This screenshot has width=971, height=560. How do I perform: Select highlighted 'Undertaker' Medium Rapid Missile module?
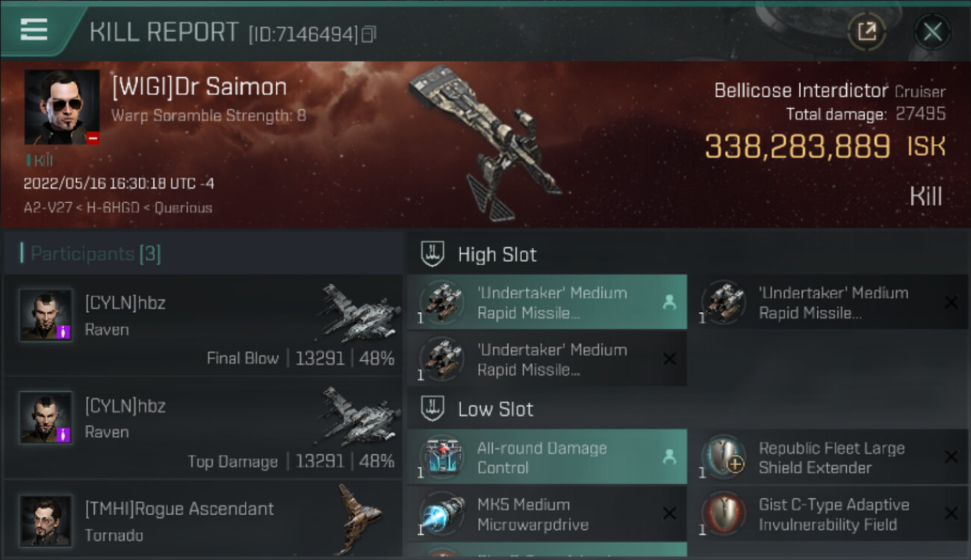point(547,302)
